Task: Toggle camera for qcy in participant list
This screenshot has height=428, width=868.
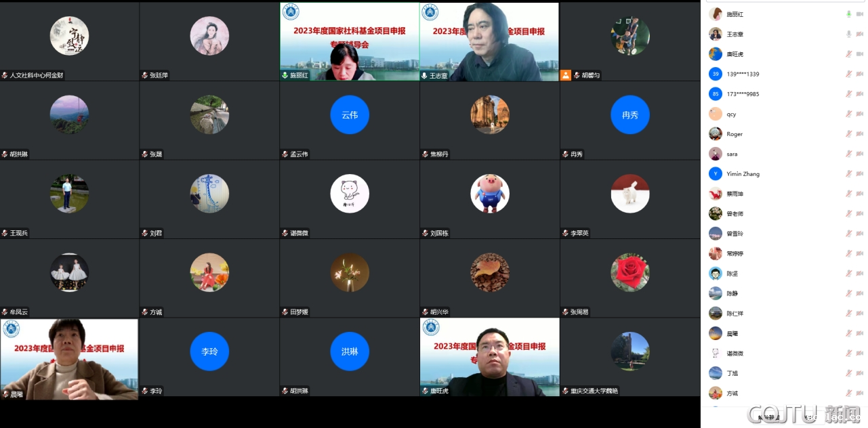Action: (859, 114)
